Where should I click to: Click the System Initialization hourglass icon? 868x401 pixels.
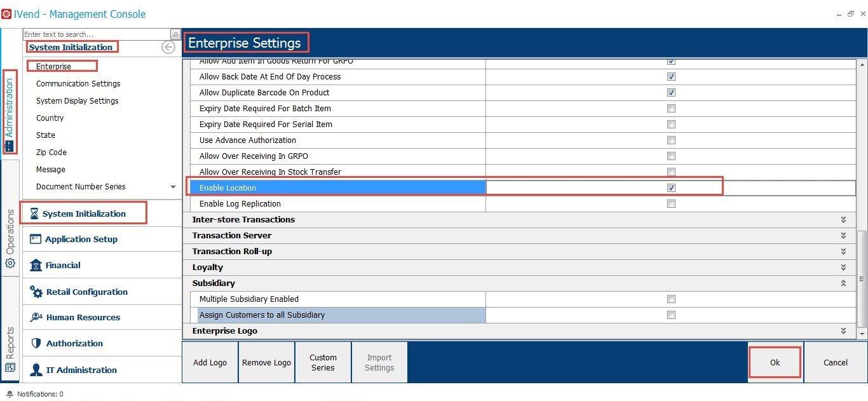pos(34,214)
